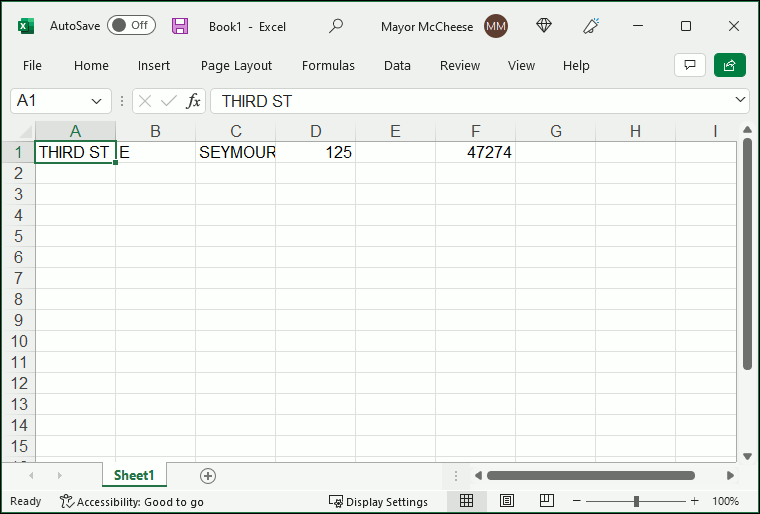Expand the formula bar
This screenshot has height=514, width=760.
click(x=740, y=100)
